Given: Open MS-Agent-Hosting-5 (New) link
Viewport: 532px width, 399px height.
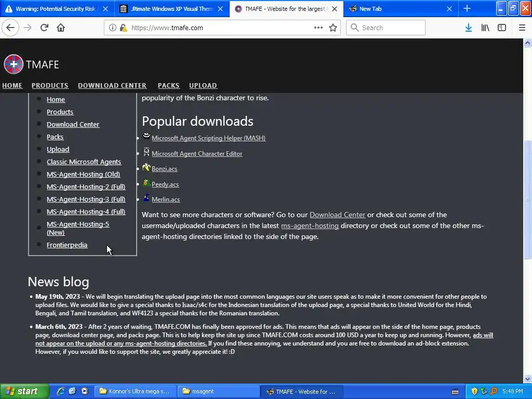Looking at the screenshot, I should [x=78, y=229].
